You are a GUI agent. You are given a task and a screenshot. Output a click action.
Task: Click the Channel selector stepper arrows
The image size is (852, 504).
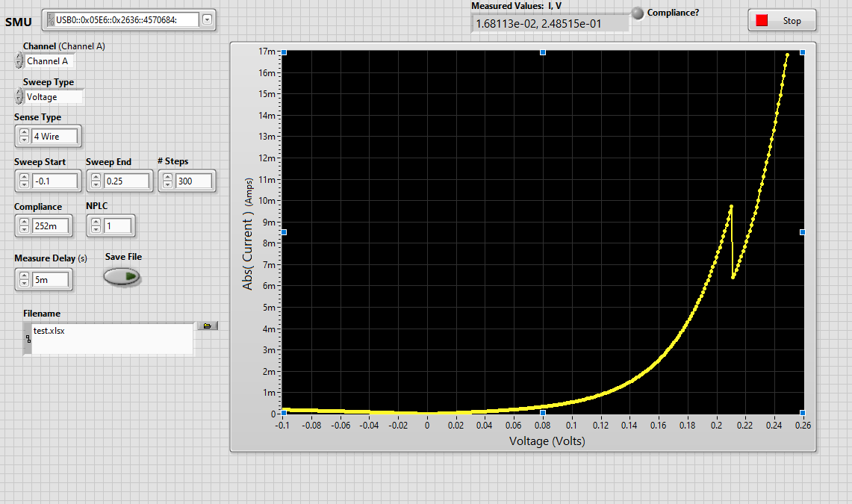19,61
